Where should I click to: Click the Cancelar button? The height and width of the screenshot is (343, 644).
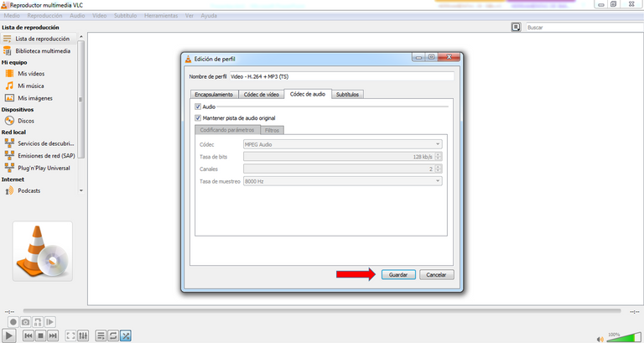pyautogui.click(x=437, y=275)
